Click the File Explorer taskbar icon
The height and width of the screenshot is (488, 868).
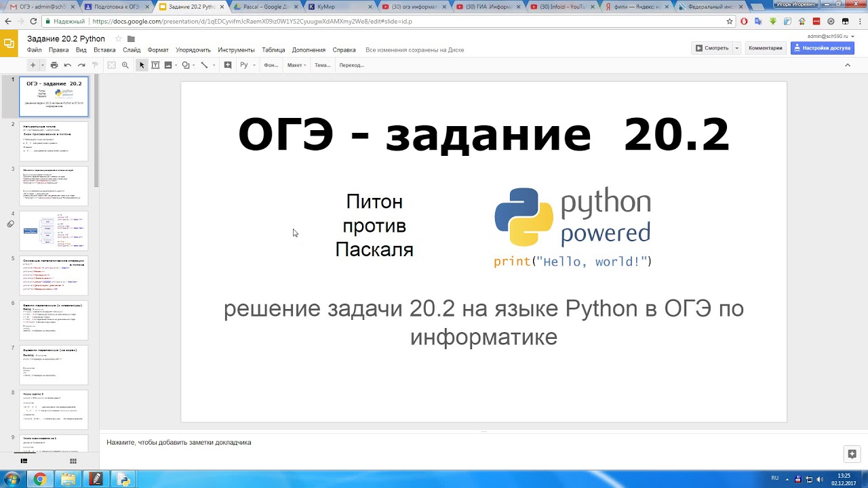tap(68, 479)
